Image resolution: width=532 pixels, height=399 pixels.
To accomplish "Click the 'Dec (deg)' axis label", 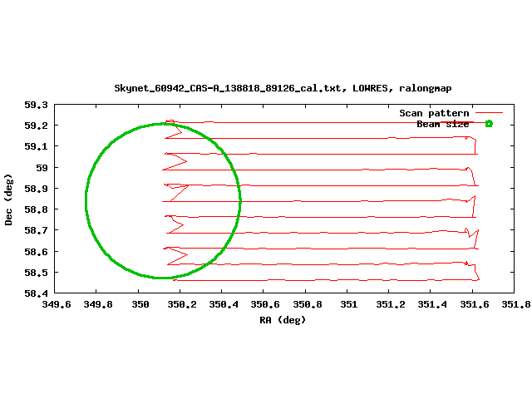I will click(x=8, y=199).
